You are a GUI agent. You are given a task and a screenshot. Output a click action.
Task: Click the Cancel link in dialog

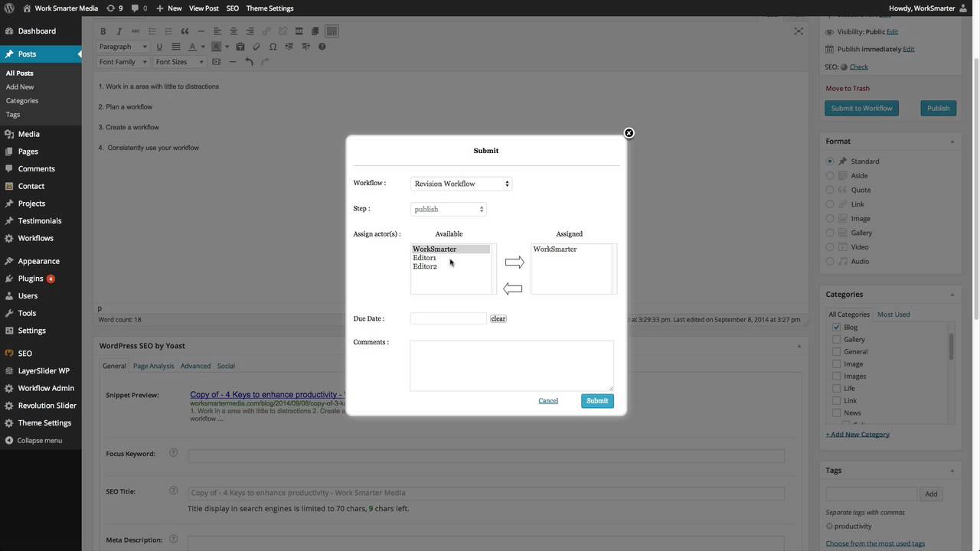(548, 401)
